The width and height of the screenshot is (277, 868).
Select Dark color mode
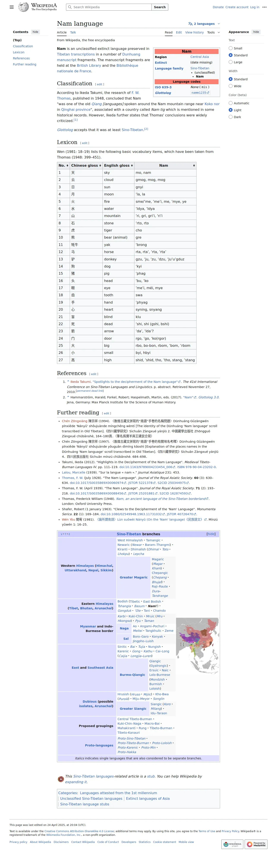pos(231,117)
